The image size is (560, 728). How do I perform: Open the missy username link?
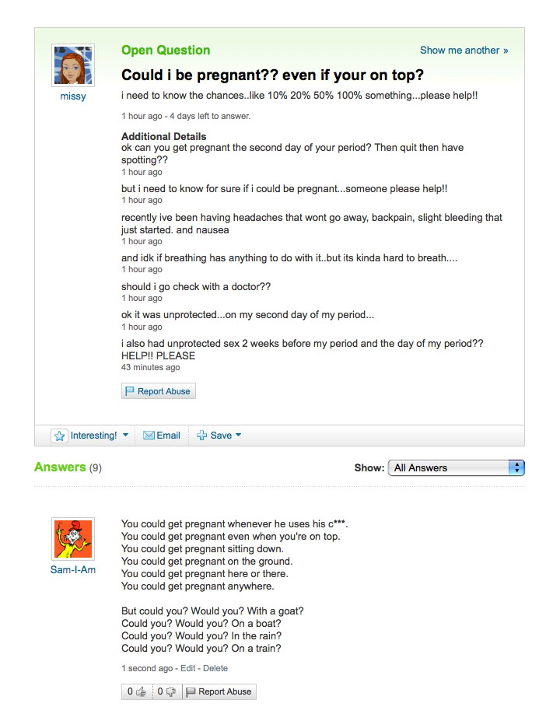click(73, 97)
